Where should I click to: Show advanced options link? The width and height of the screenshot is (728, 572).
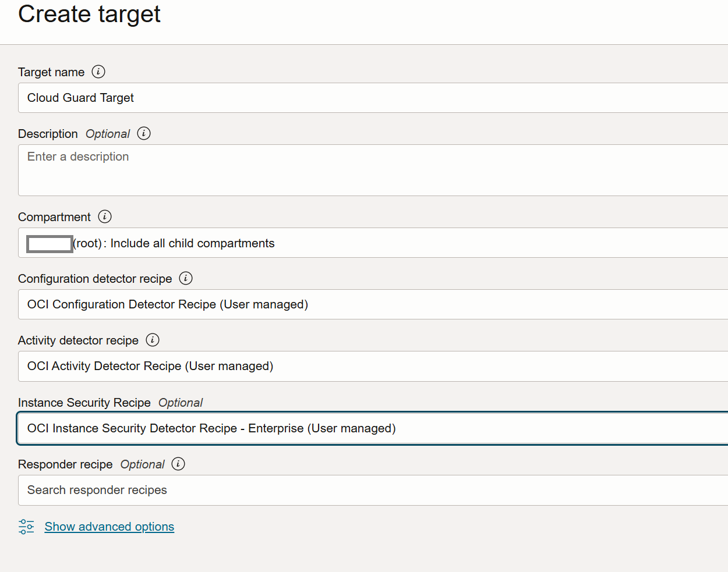pyautogui.click(x=109, y=527)
